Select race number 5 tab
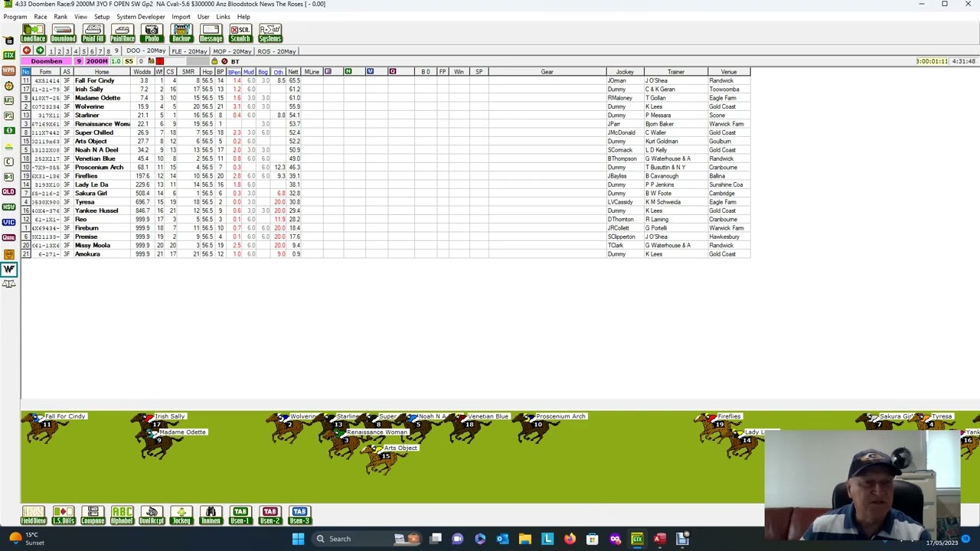The width and height of the screenshot is (980, 551). tap(83, 51)
